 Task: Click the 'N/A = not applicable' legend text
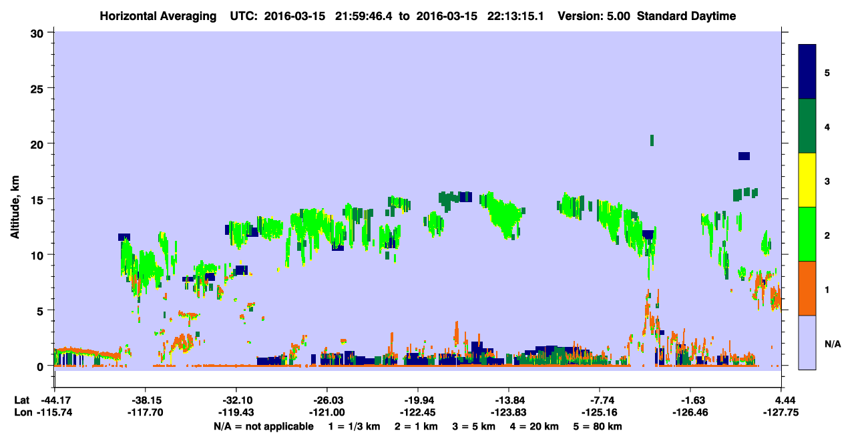pyautogui.click(x=263, y=426)
